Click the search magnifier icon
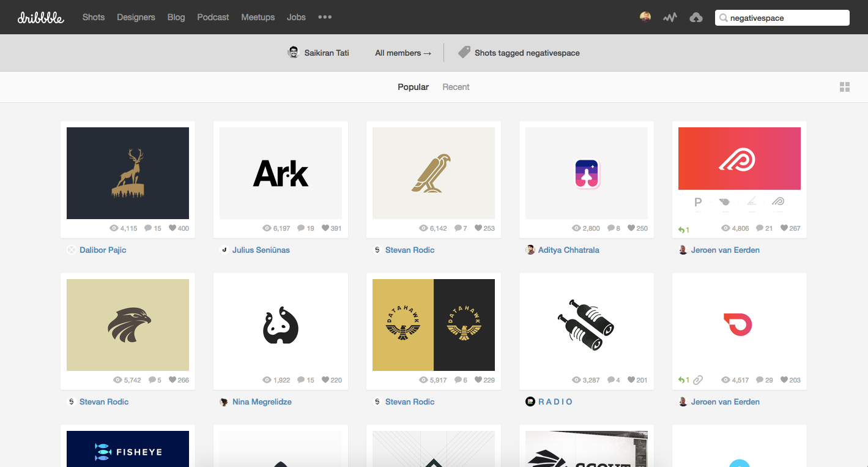 click(724, 18)
